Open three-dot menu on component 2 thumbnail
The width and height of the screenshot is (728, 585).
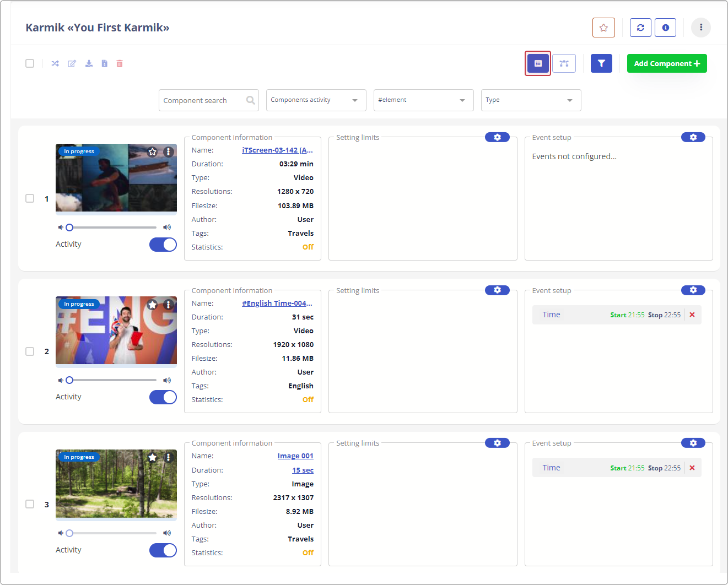coord(169,305)
